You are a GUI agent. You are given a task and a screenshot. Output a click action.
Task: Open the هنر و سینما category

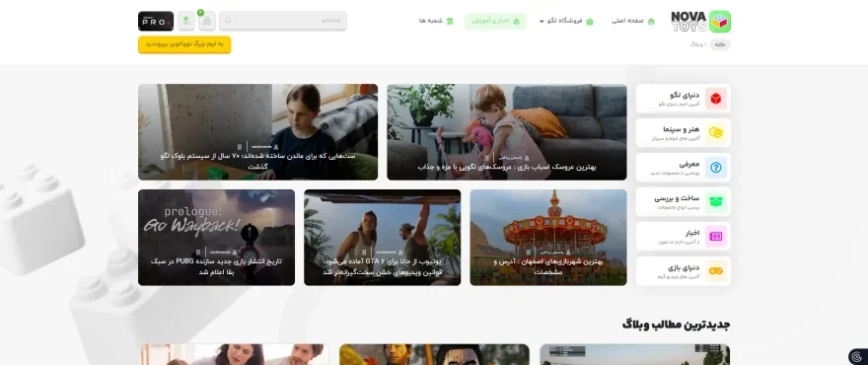[684, 133]
